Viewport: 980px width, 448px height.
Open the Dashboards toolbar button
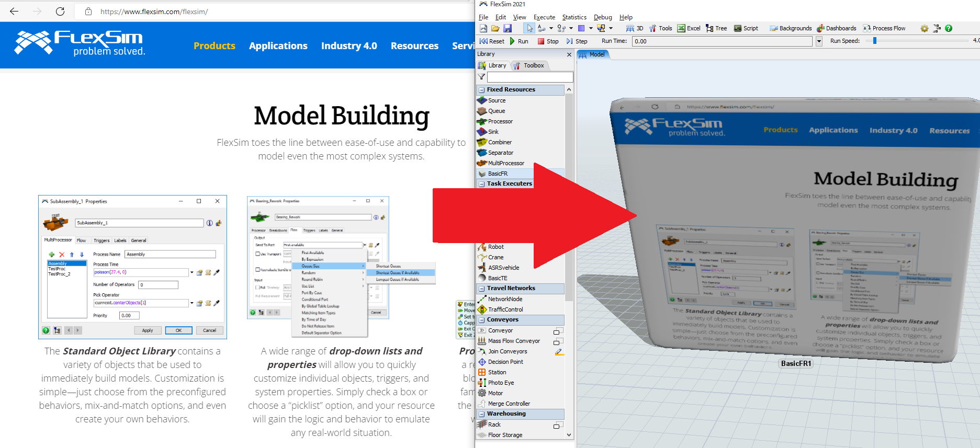tap(837, 28)
